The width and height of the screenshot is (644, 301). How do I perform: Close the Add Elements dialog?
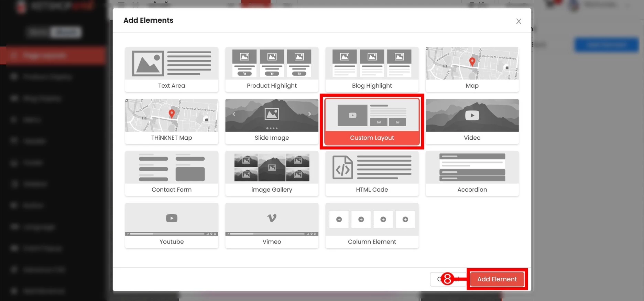point(519,21)
